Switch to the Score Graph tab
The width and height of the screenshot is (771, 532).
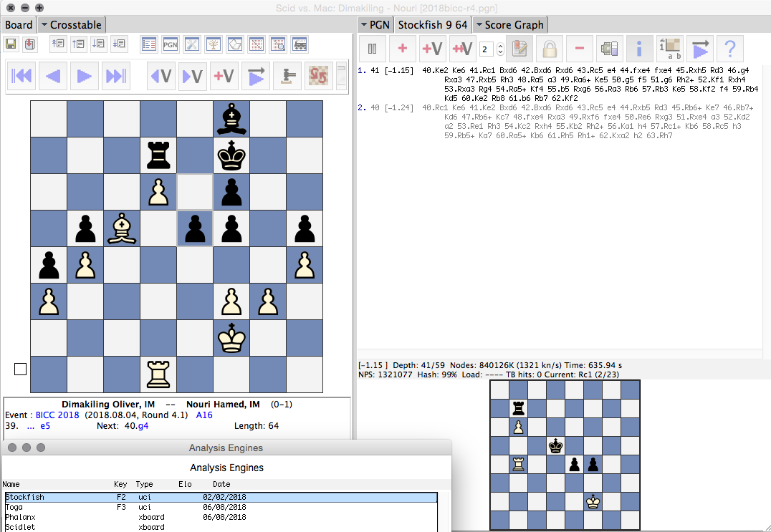pyautogui.click(x=510, y=25)
